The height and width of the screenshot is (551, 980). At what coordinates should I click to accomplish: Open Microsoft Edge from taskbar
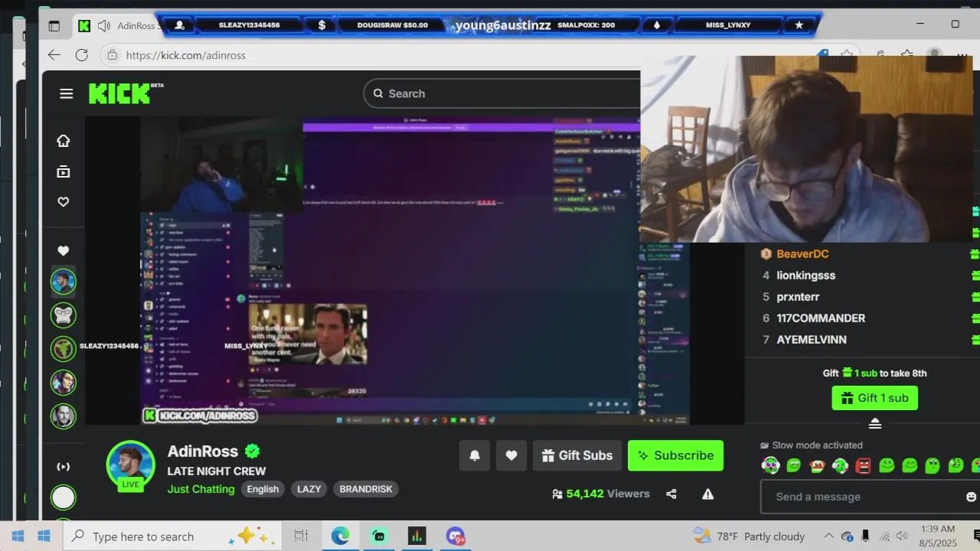(x=341, y=536)
